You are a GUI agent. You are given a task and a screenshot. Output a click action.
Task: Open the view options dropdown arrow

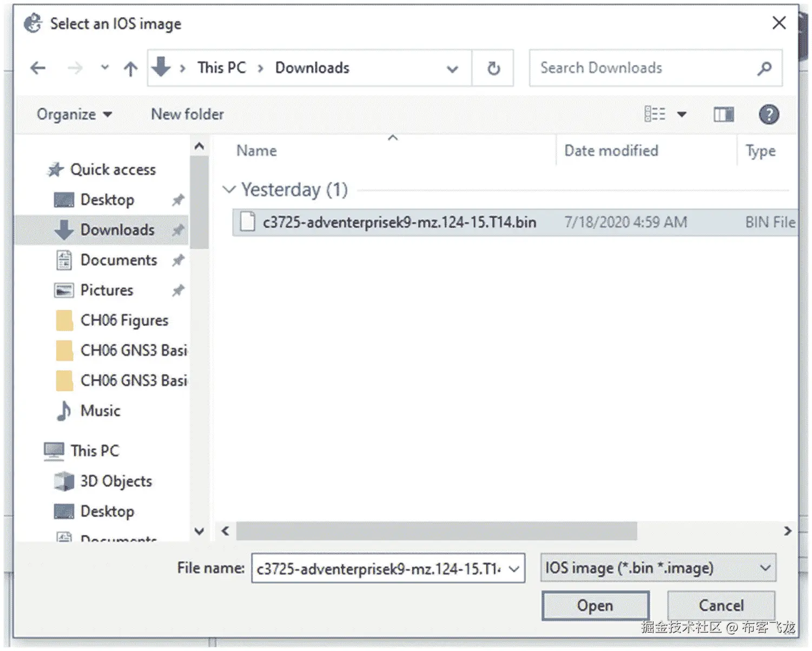(x=682, y=115)
